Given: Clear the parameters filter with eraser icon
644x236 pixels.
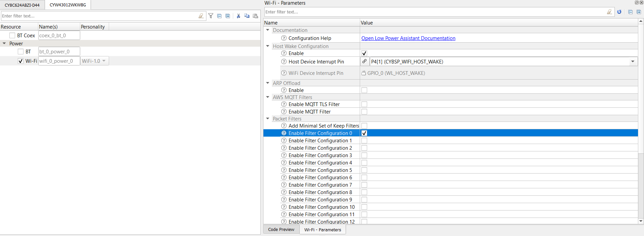Looking at the screenshot, I should tap(609, 12).
